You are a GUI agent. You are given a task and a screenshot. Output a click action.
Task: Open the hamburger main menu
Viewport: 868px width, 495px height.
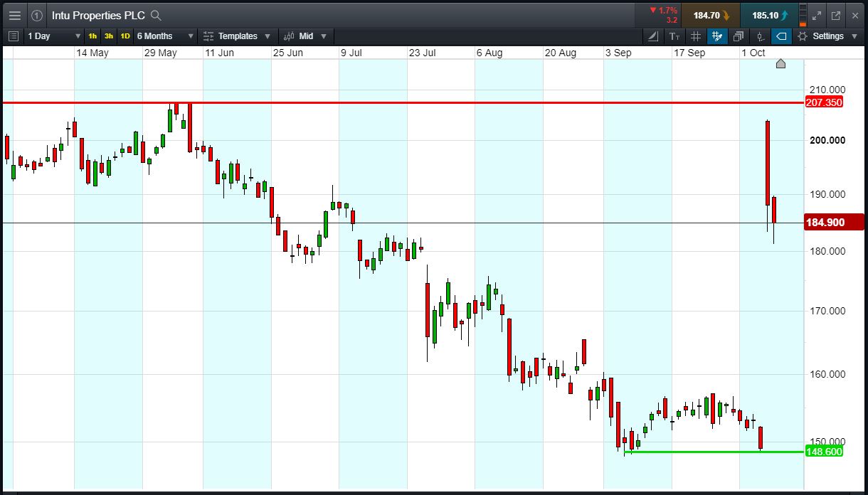(14, 15)
